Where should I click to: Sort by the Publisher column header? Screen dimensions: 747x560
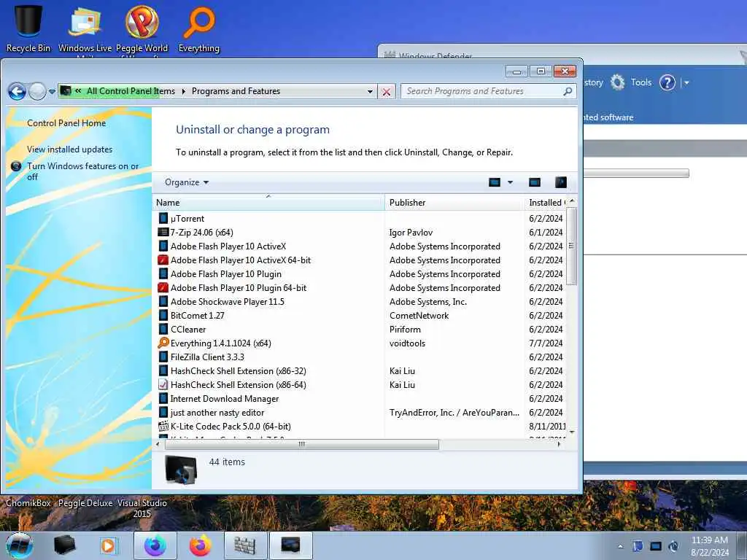(x=454, y=203)
